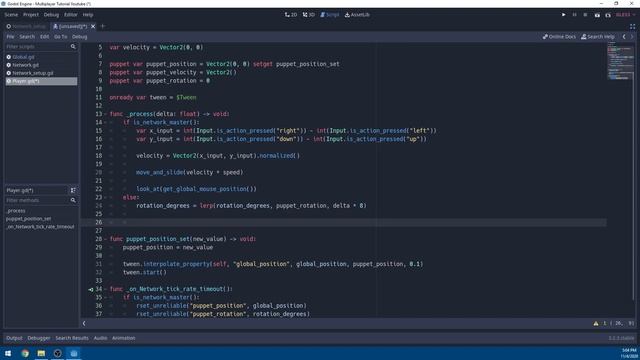The width and height of the screenshot is (640, 360).
Task: Open the script editor Debug menu
Action: (x=80, y=37)
